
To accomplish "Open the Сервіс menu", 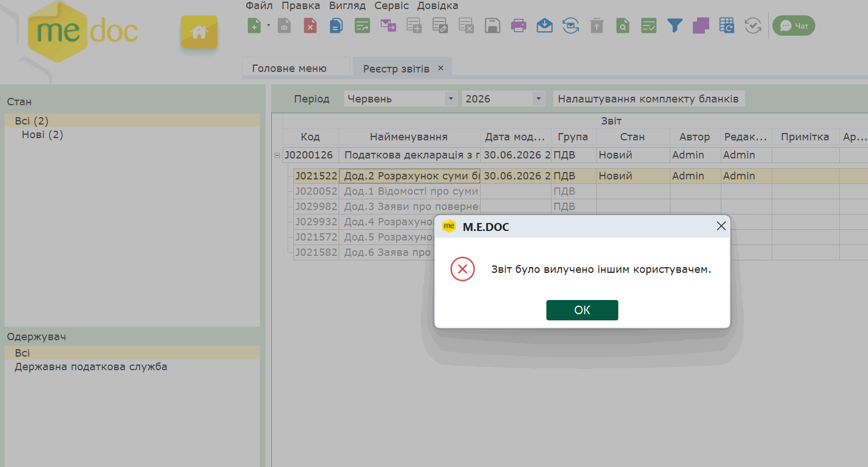I will point(391,6).
